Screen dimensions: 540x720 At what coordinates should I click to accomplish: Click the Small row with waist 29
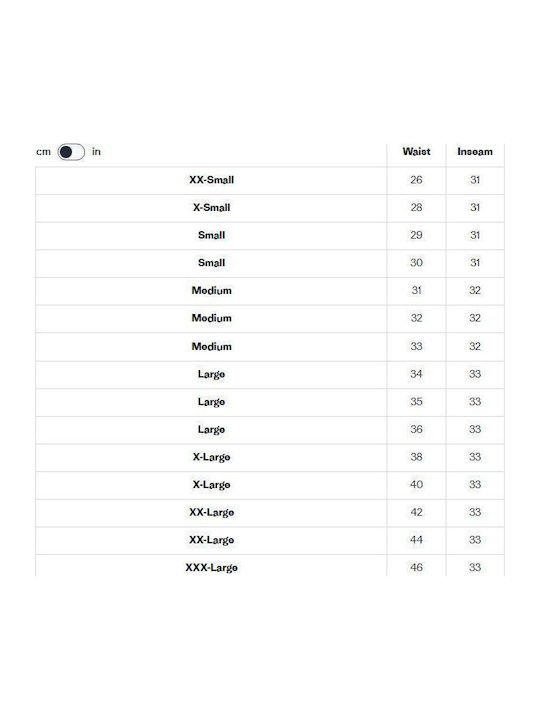pos(270,236)
